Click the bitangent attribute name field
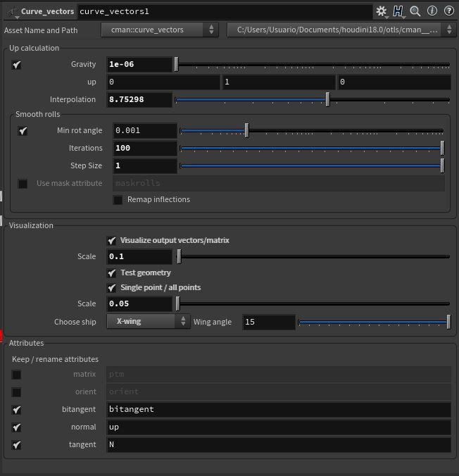 click(278, 410)
